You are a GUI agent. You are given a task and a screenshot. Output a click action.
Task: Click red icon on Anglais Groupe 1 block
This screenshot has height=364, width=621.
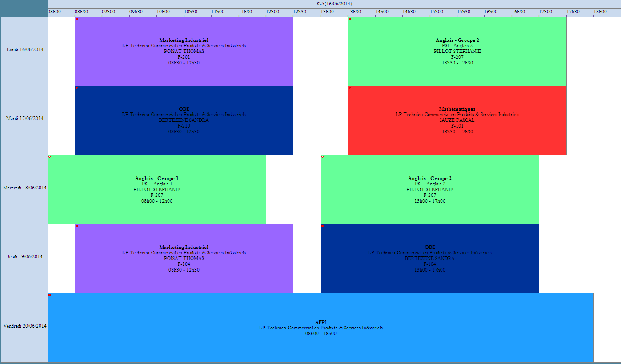[49, 157]
